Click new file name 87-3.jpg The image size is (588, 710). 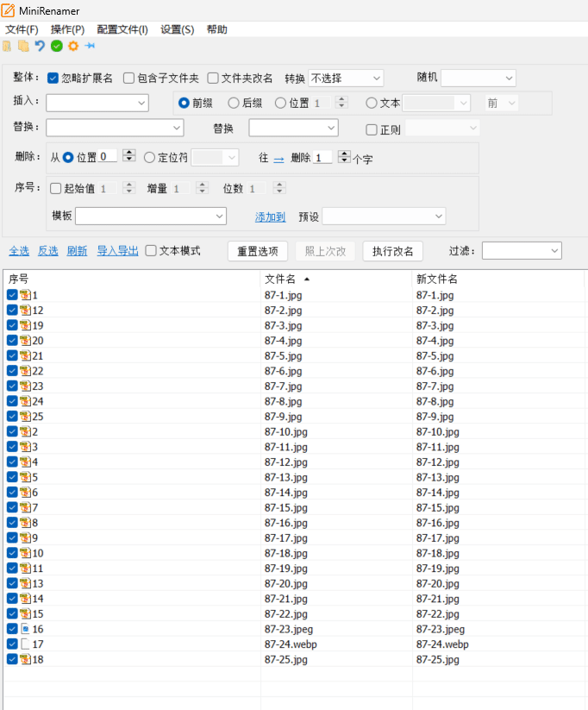pos(435,325)
